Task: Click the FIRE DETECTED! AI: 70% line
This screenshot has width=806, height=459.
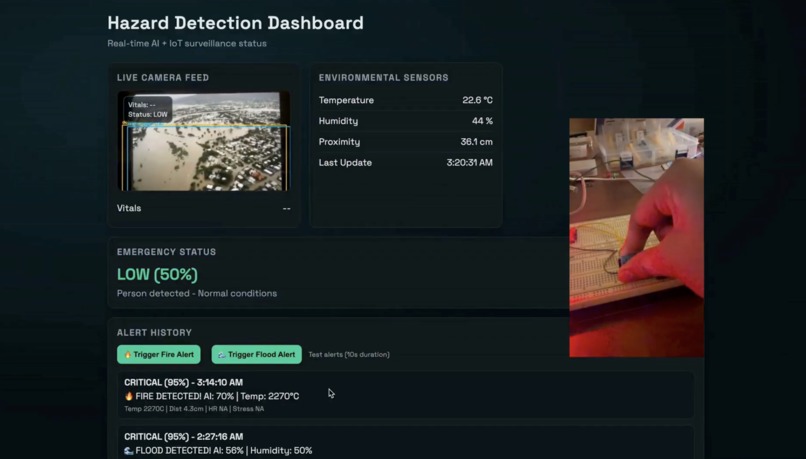Action: coord(212,396)
